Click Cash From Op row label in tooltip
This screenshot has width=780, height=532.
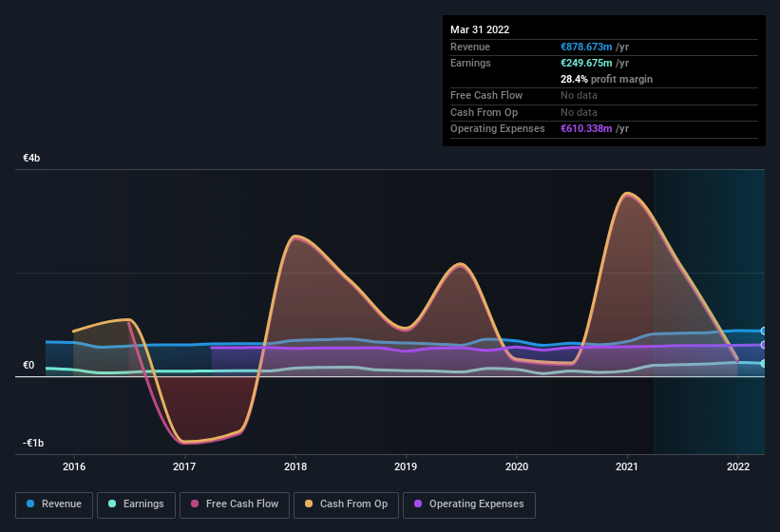(x=484, y=112)
